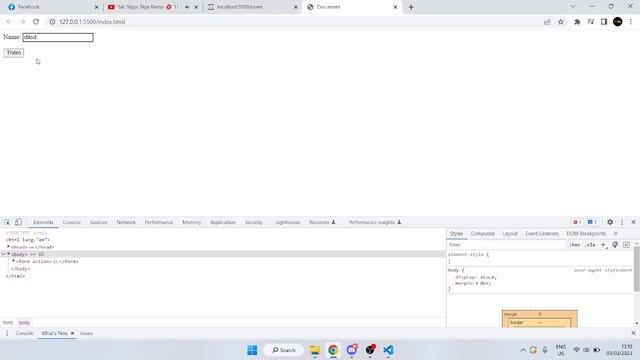The width and height of the screenshot is (640, 360).
Task: Switch to What's New drawer tab
Action: pos(54,333)
